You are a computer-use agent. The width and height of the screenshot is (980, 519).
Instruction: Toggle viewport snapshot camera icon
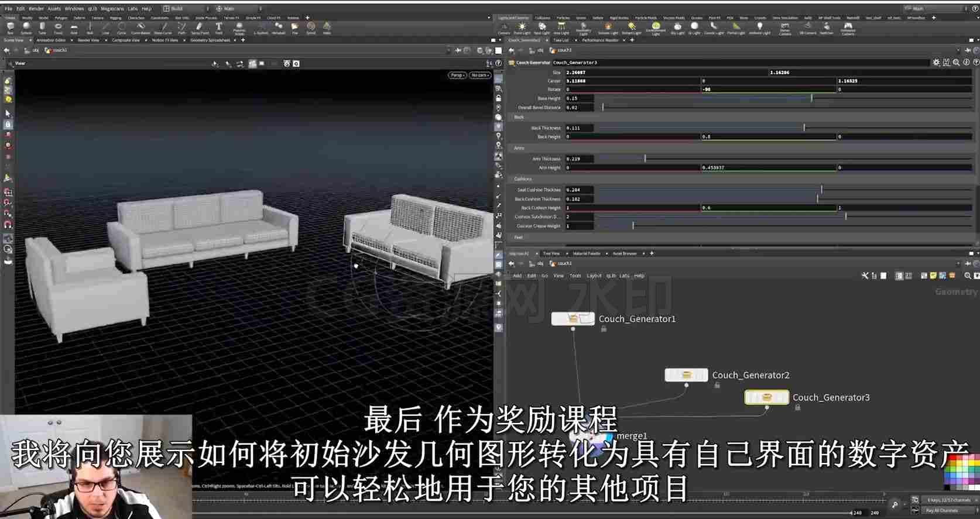[296, 63]
